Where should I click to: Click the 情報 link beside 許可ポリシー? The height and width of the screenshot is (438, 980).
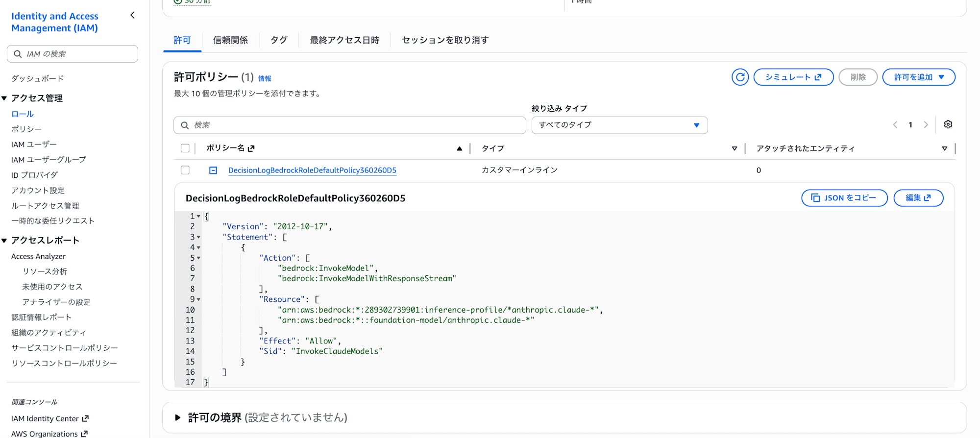pyautogui.click(x=265, y=78)
